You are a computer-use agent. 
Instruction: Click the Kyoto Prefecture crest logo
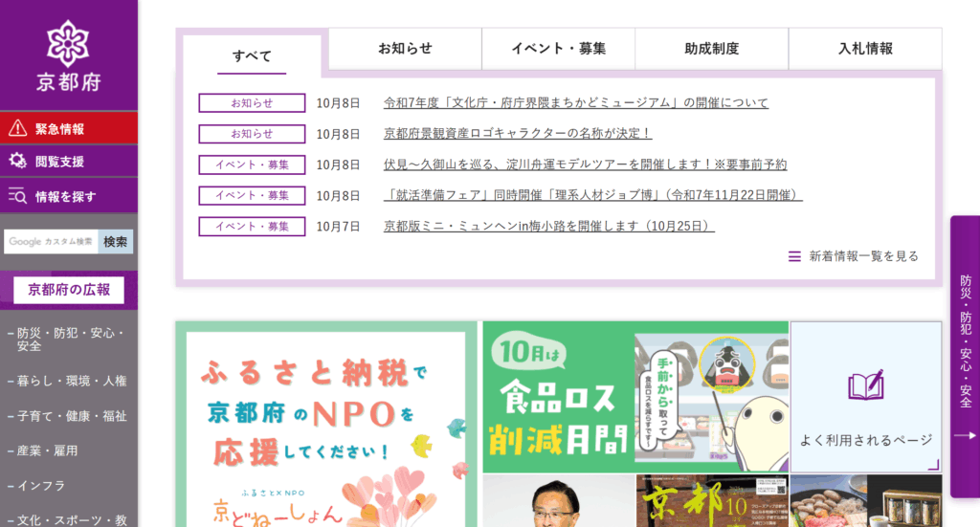[69, 43]
